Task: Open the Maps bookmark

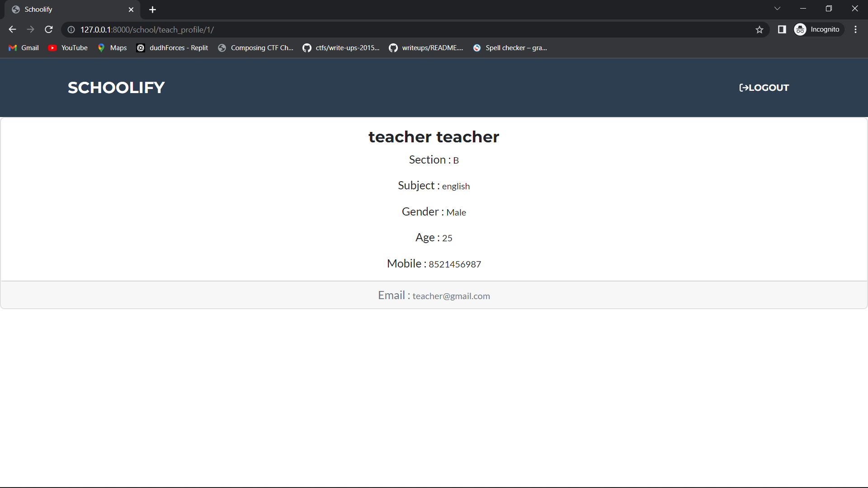Action: click(x=112, y=47)
